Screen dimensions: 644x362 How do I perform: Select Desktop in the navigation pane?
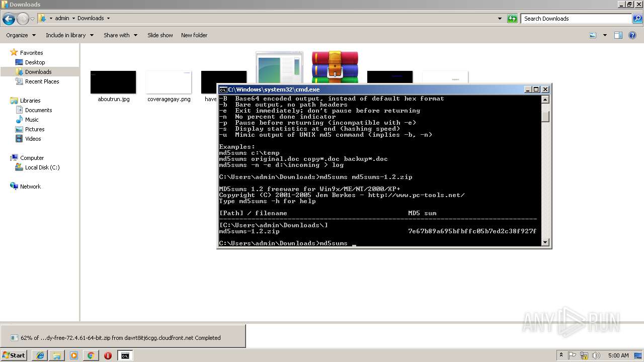[x=30, y=62]
